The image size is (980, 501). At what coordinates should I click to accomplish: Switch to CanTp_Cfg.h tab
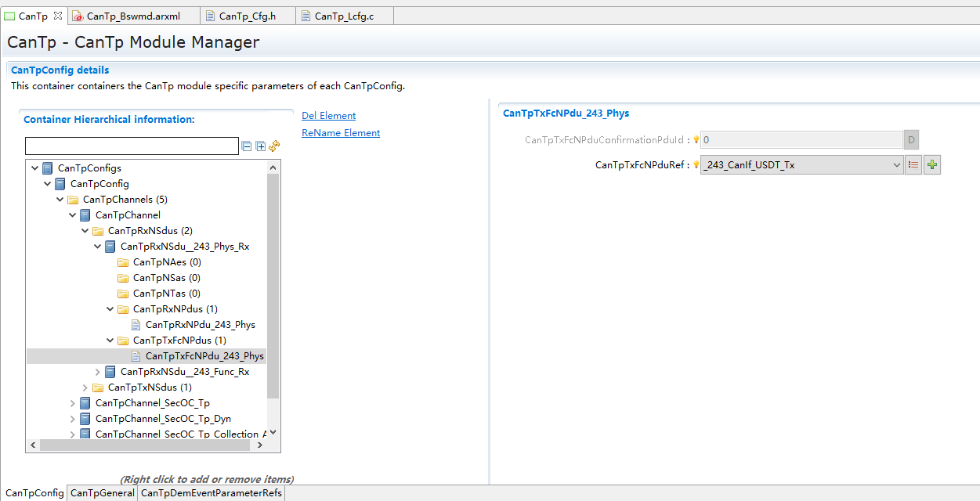pyautogui.click(x=247, y=16)
